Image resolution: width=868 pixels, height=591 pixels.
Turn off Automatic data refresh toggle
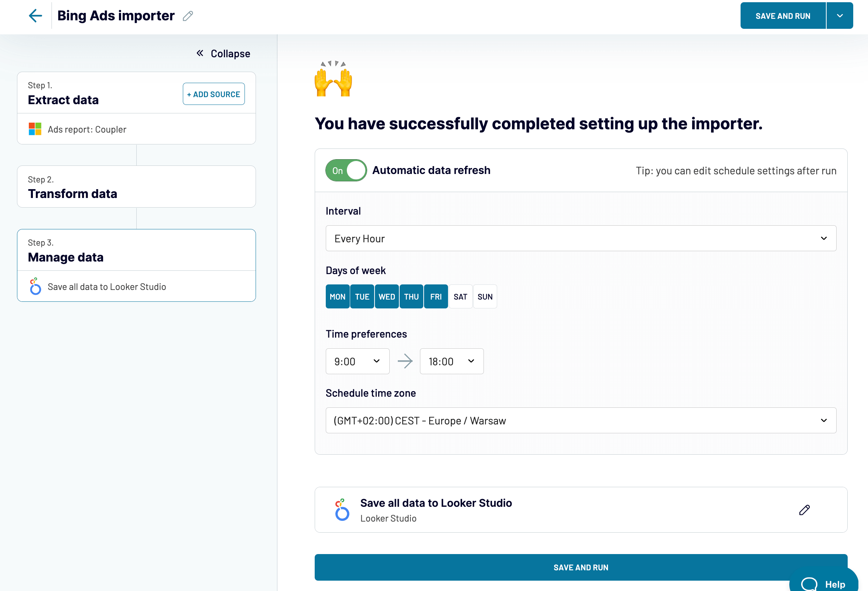pos(346,170)
